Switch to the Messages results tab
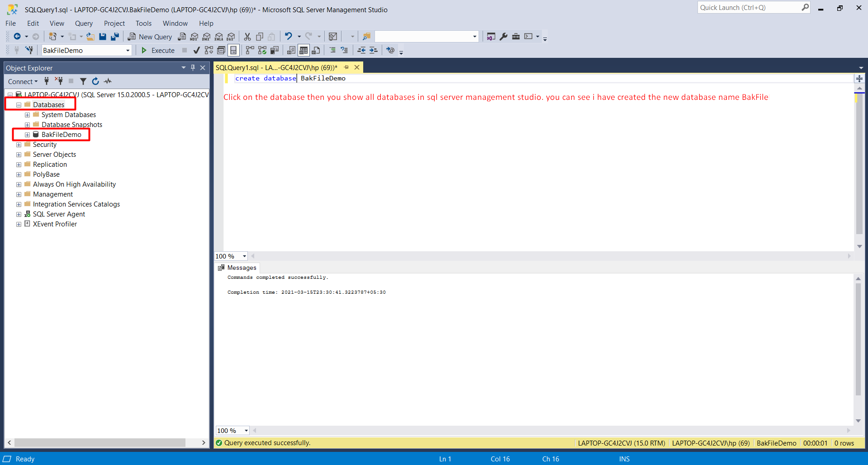The image size is (868, 465). pos(237,268)
